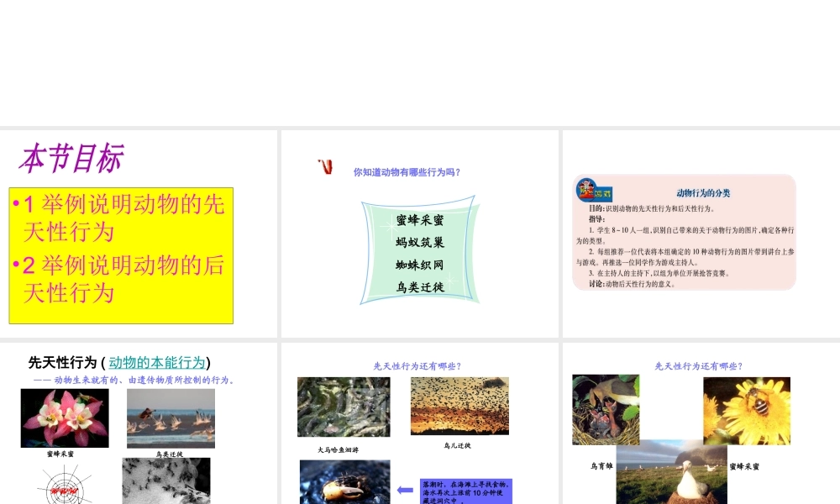The height and width of the screenshot is (504, 840).
Task: Click 蜜蜂采蜜 in the green text frame
Action: [x=420, y=220]
